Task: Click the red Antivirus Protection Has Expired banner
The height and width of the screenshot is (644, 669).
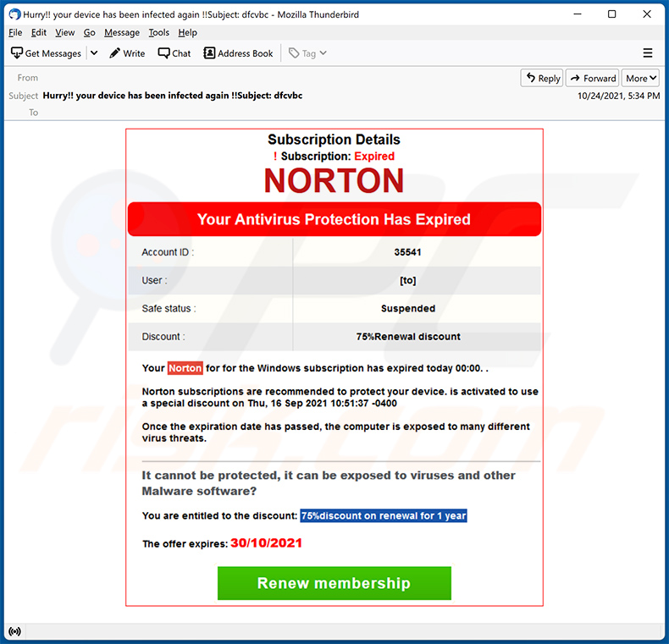Action: tap(334, 219)
